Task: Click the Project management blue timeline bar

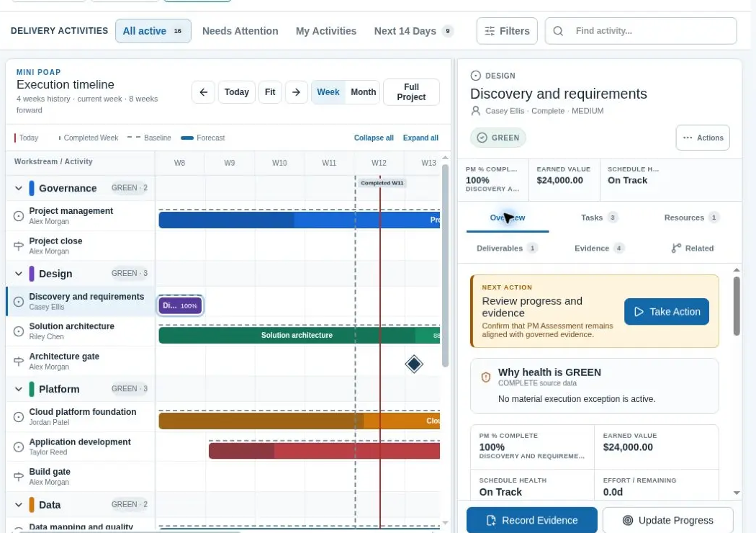Action: 300,220
